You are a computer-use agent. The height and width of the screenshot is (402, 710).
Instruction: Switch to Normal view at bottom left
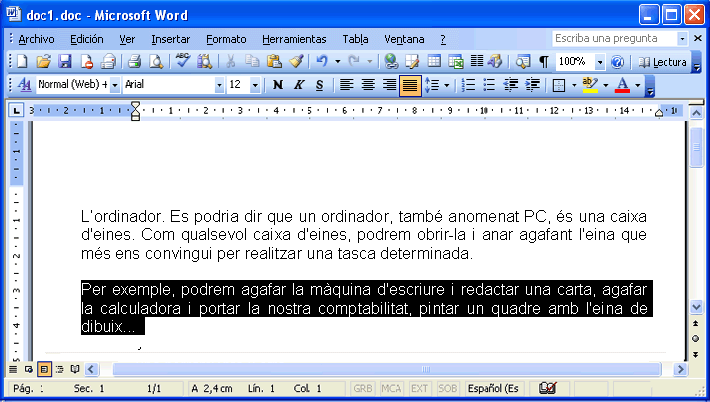pyautogui.click(x=13, y=369)
